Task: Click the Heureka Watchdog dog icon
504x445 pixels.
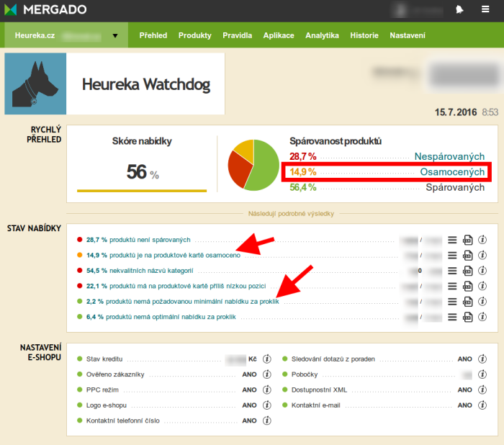Action: coord(35,84)
